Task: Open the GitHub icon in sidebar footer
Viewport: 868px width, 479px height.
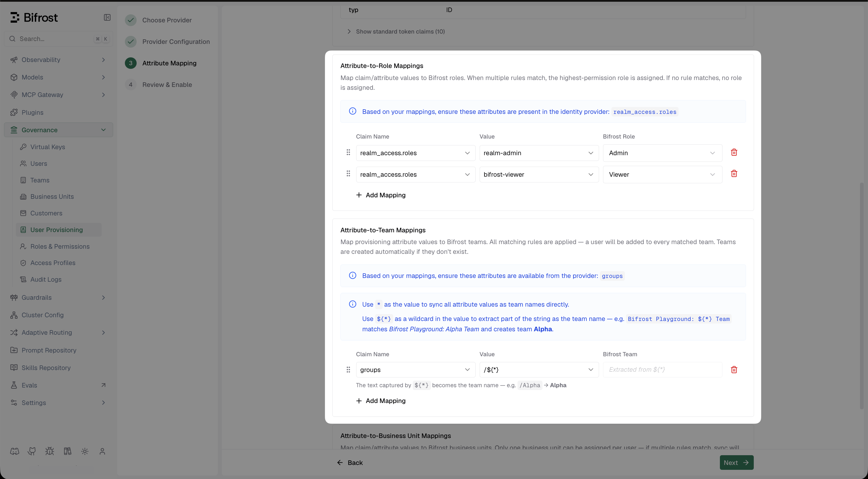Action: click(x=32, y=451)
